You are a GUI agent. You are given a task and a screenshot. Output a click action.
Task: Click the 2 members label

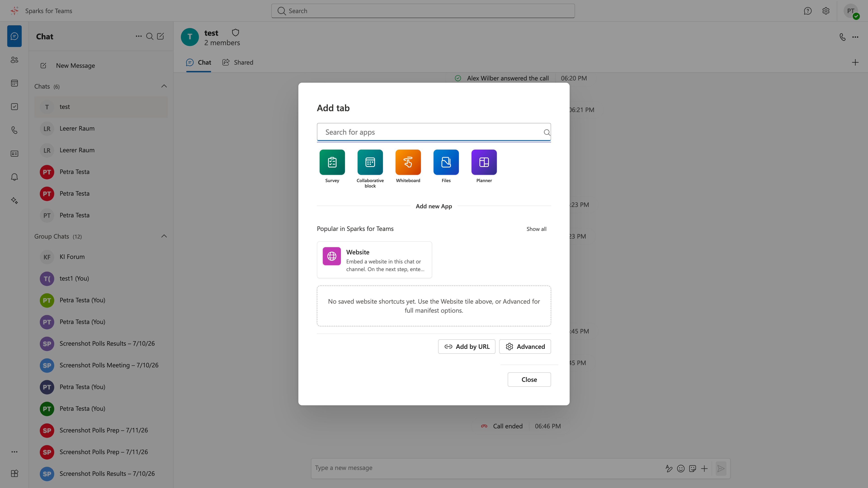coord(222,43)
